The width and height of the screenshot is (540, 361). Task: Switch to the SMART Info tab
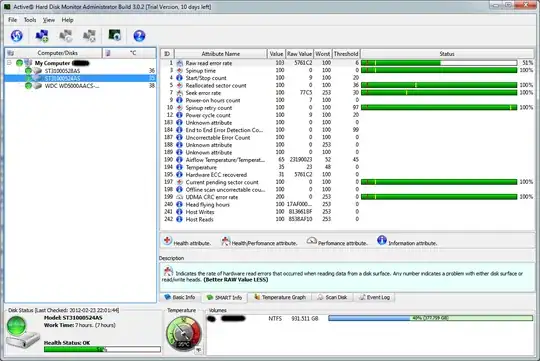(224, 297)
